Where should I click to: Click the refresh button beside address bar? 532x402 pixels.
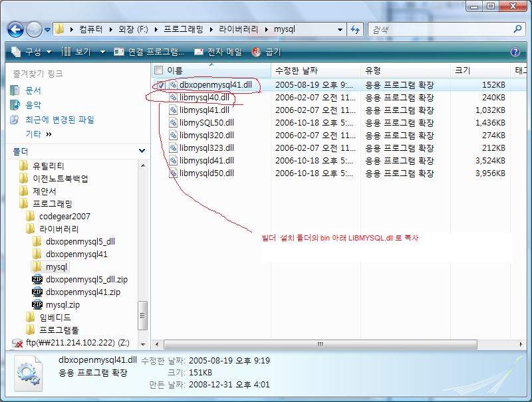pyautogui.click(x=355, y=30)
